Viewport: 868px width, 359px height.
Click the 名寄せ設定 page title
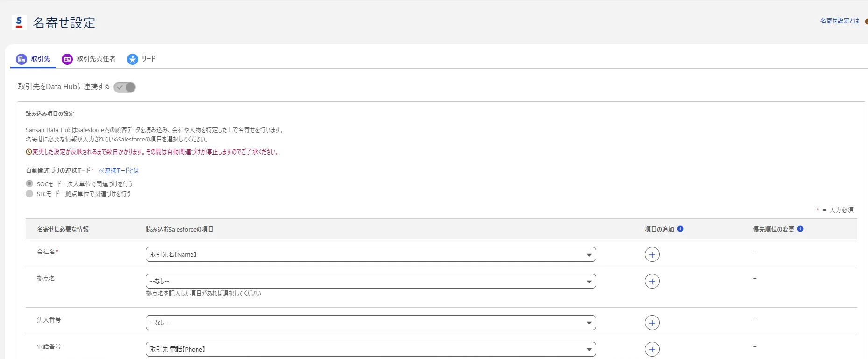[x=64, y=22]
